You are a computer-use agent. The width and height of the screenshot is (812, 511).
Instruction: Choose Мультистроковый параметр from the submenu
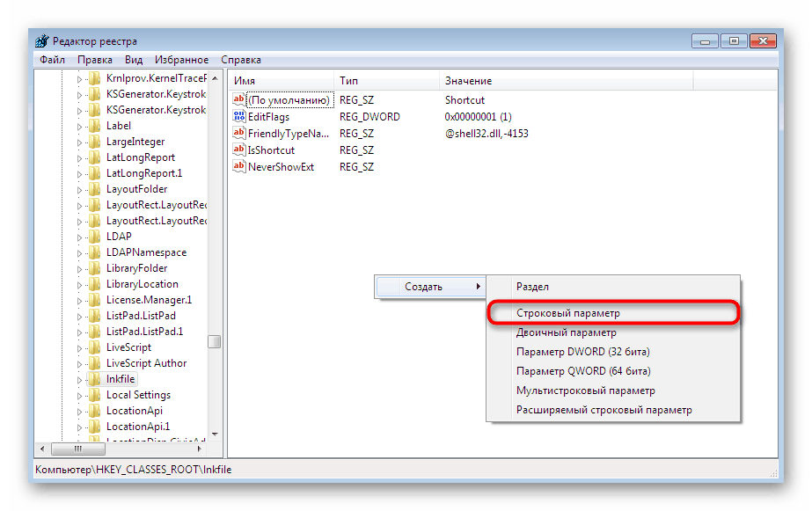pyautogui.click(x=613, y=391)
